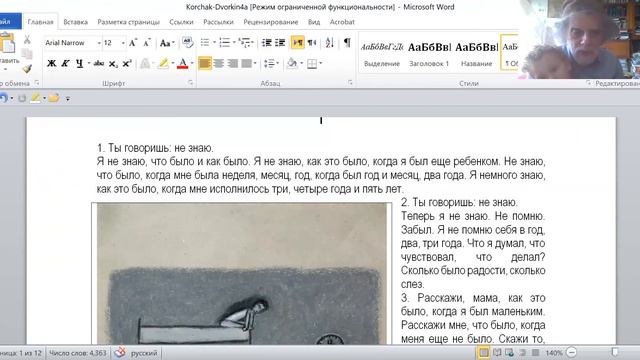This screenshot has width=640, height=360.
Task: Open the Главная ribbon tab
Action: pos(40,22)
